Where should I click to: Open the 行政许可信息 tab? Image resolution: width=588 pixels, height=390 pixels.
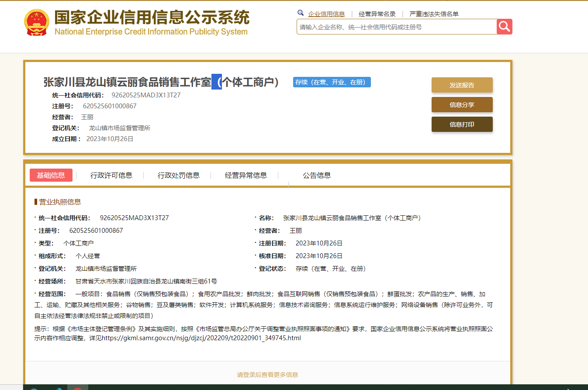point(111,175)
